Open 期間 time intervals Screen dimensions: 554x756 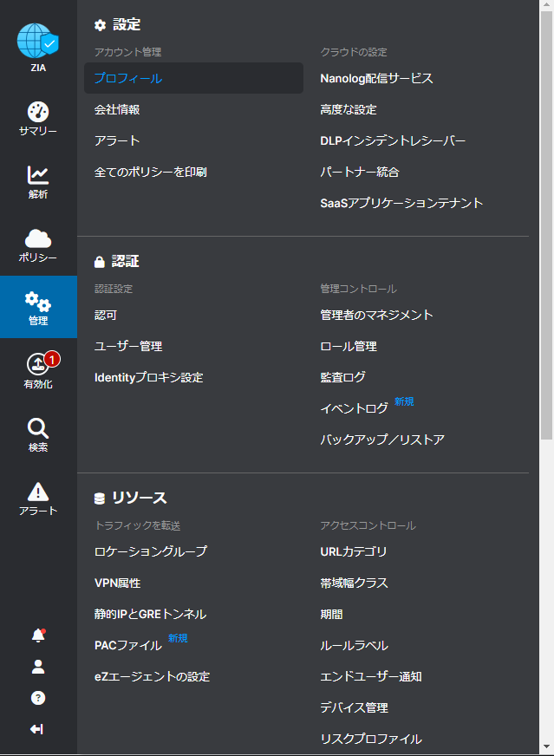331,614
